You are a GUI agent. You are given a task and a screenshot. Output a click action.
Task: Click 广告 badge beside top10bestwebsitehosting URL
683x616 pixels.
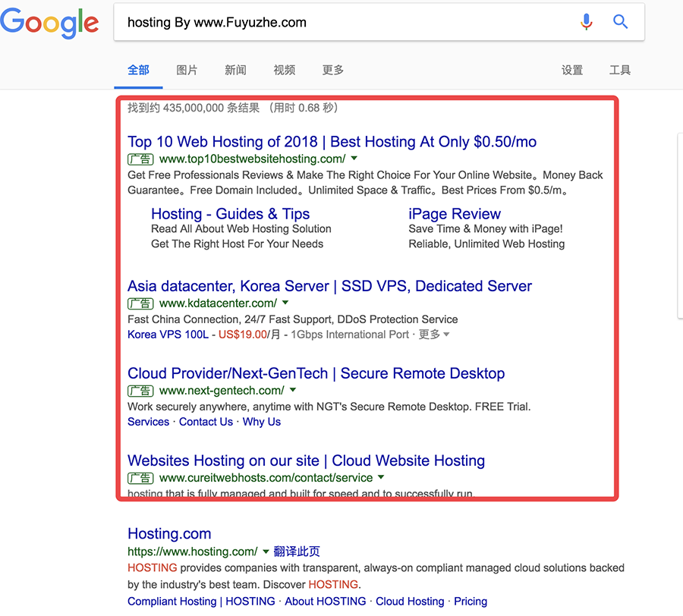140,159
